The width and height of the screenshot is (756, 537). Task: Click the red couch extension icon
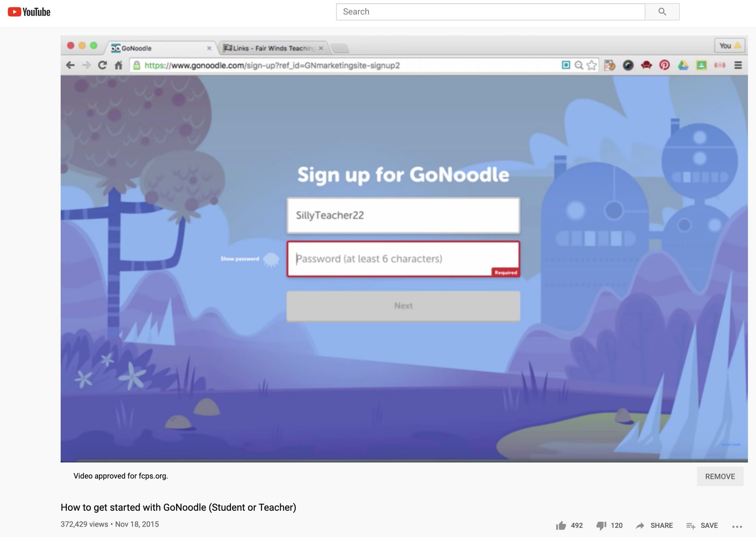coord(646,65)
